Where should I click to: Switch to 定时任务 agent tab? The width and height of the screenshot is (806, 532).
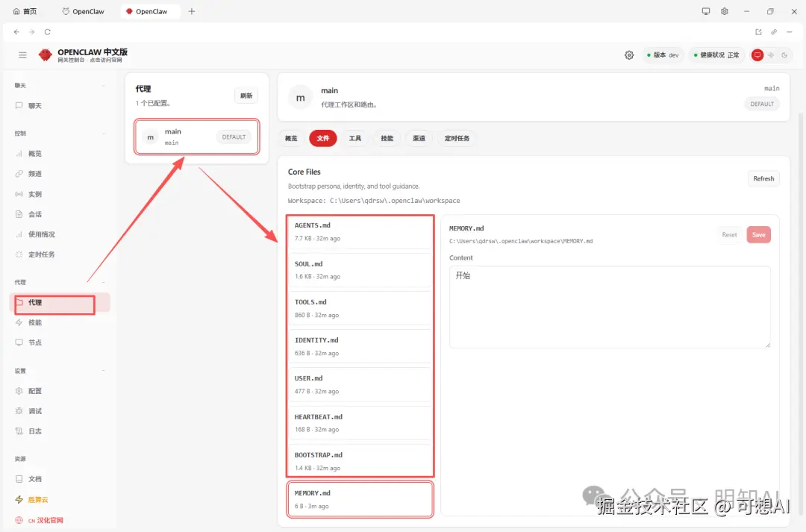pos(457,138)
